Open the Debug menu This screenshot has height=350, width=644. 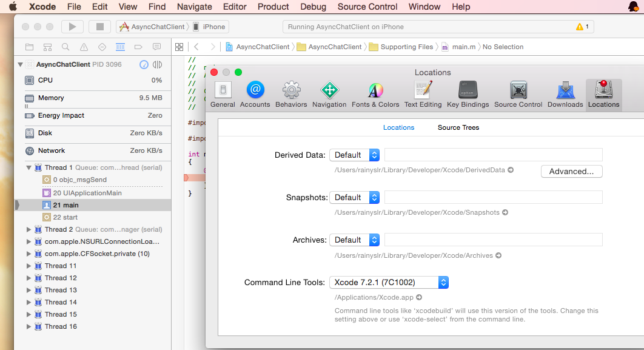coord(313,7)
